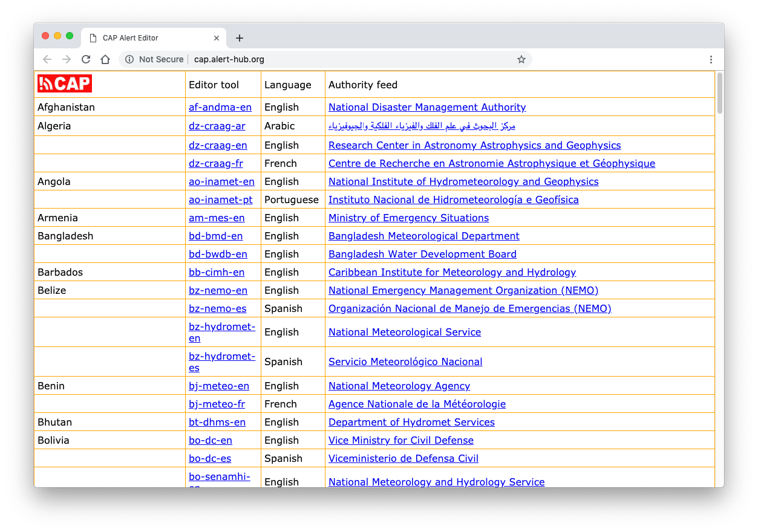Open the dz-craag-en editor link

(x=218, y=145)
